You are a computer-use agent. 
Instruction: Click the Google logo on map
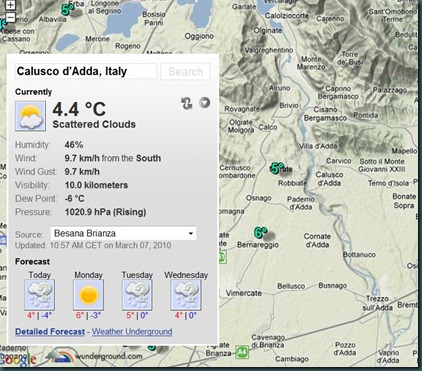18,359
